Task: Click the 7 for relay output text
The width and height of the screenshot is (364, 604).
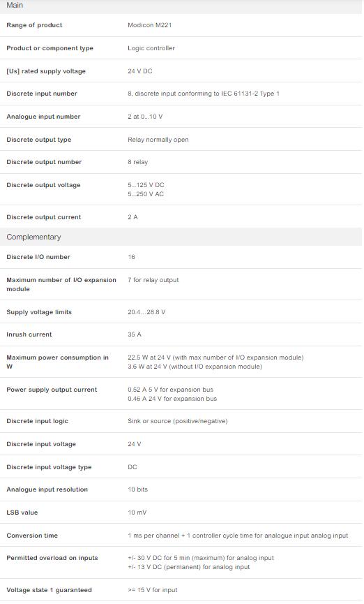Action: (x=153, y=280)
